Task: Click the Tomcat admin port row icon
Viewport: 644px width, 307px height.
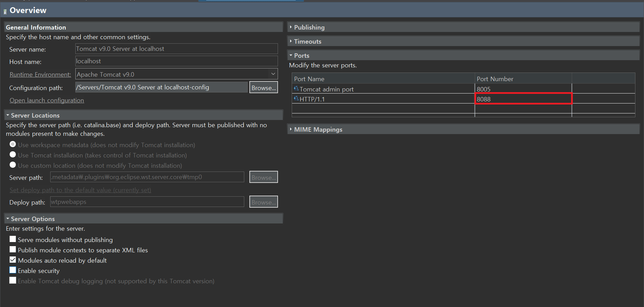Action: [x=296, y=89]
